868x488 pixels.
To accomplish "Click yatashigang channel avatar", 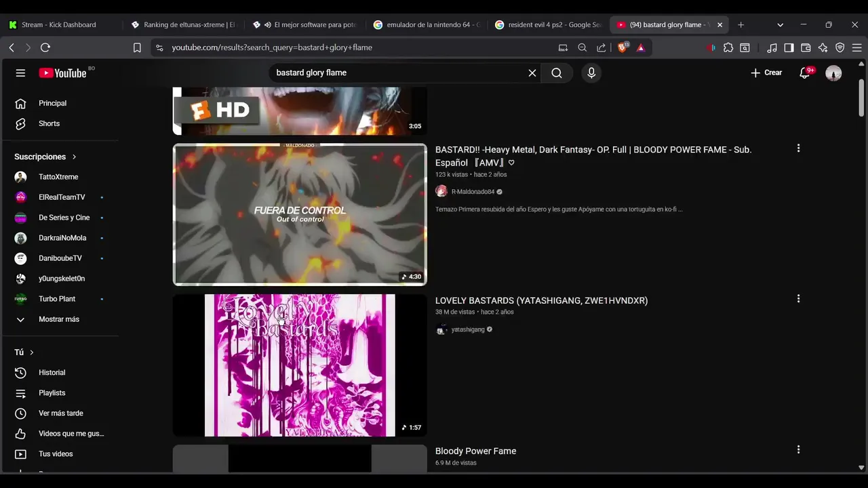I will 441,329.
